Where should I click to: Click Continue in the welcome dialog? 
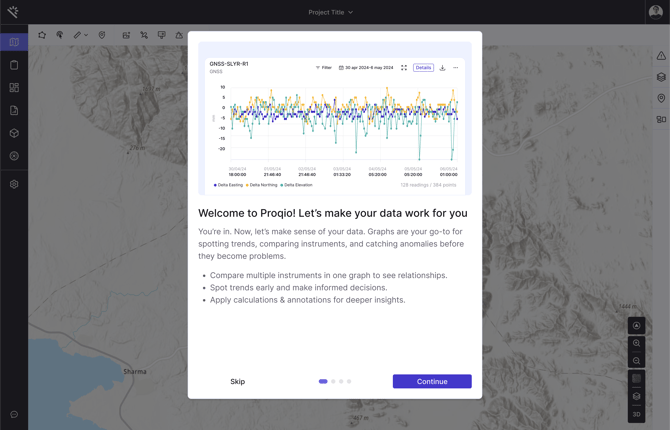coord(432,381)
